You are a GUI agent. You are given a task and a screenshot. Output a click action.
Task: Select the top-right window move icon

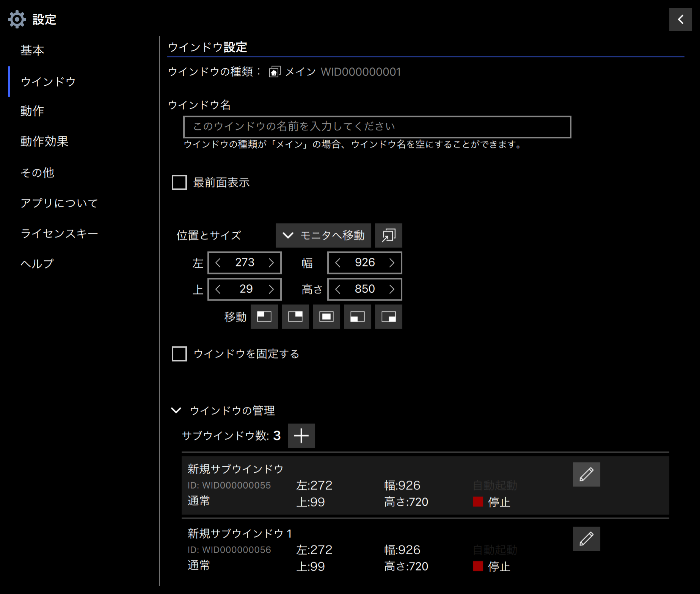[295, 317]
